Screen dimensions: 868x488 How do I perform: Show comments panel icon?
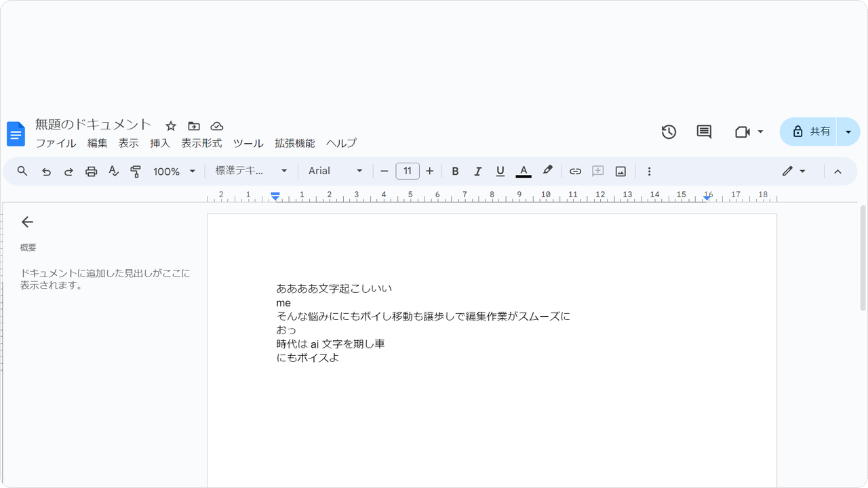pos(704,131)
